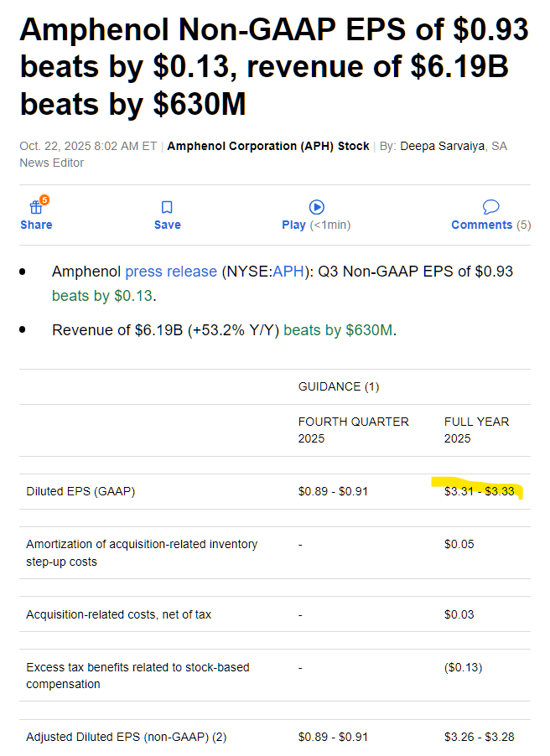Screen dimensions: 550x756
Task: Click the green 'beats by $0.13' text
Action: coord(104,296)
